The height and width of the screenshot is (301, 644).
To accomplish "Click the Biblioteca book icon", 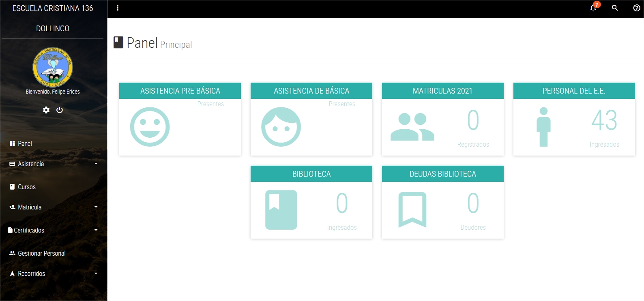I will (281, 210).
